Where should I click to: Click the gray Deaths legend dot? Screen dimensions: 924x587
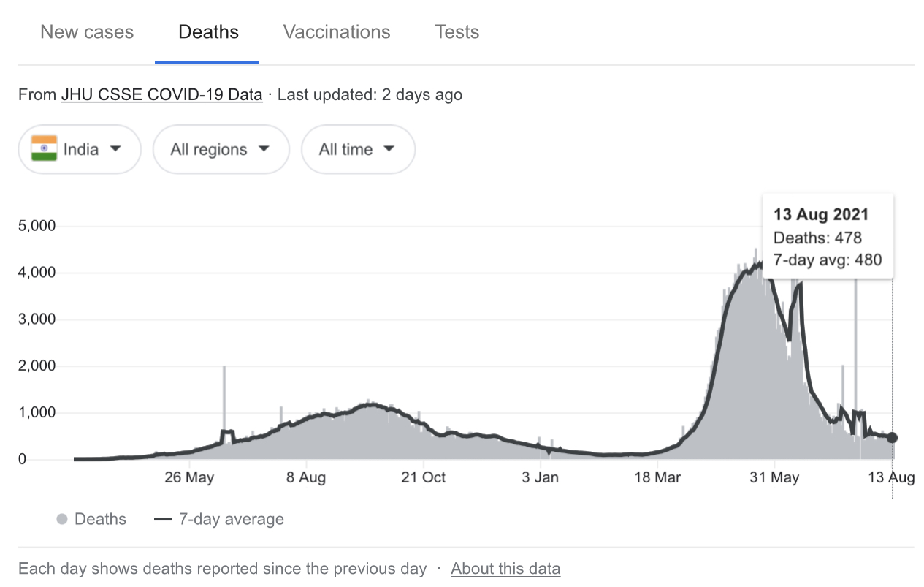(x=62, y=520)
